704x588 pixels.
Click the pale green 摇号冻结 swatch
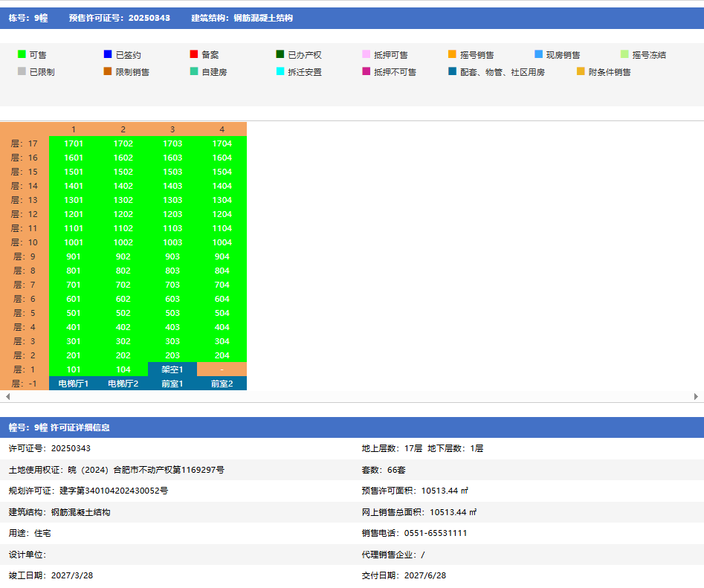coord(625,54)
